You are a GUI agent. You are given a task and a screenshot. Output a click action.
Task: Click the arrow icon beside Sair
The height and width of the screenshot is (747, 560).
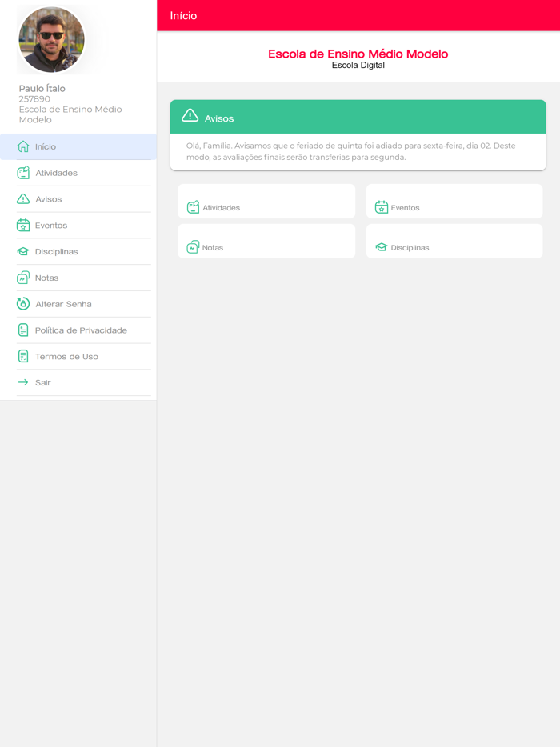[23, 383]
